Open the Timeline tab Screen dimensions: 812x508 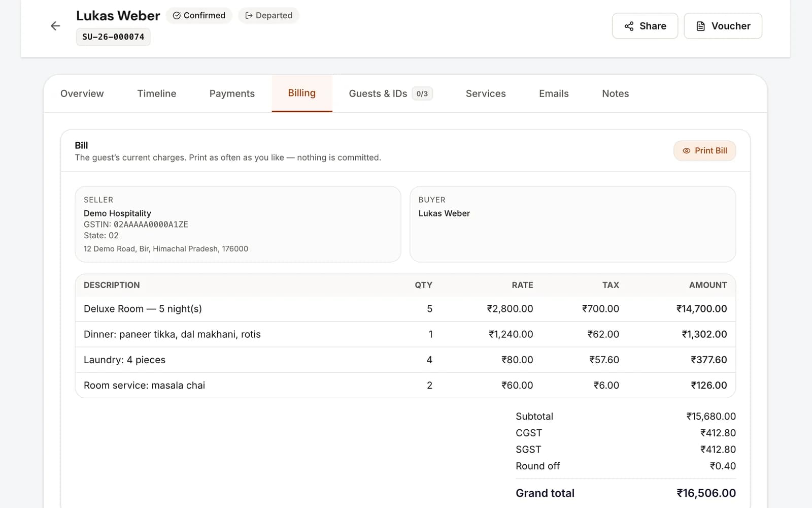pos(157,93)
